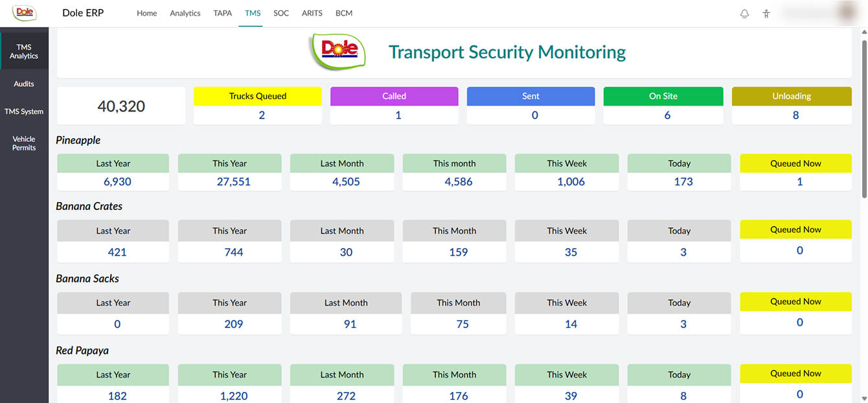Click the olive Unloading status card
The height and width of the screenshot is (403, 868).
point(792,106)
